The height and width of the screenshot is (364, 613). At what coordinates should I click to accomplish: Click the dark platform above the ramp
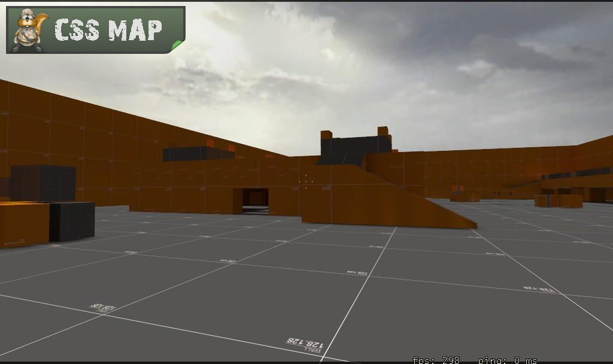pyautogui.click(x=355, y=145)
